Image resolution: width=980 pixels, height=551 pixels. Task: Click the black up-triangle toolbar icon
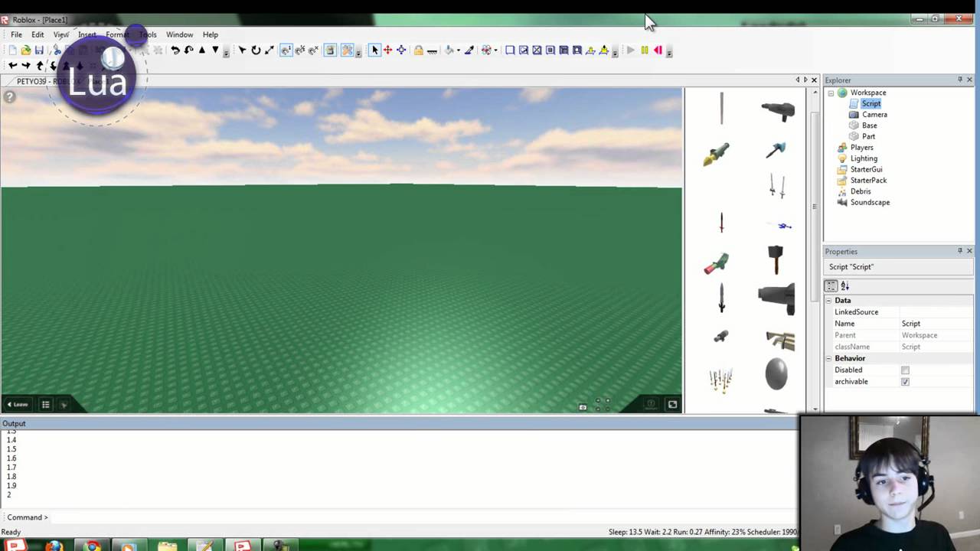point(202,50)
